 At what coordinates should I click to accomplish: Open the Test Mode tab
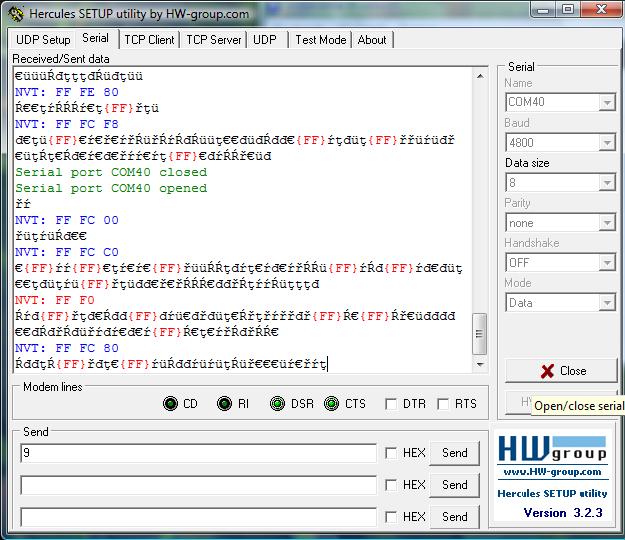(x=320, y=40)
